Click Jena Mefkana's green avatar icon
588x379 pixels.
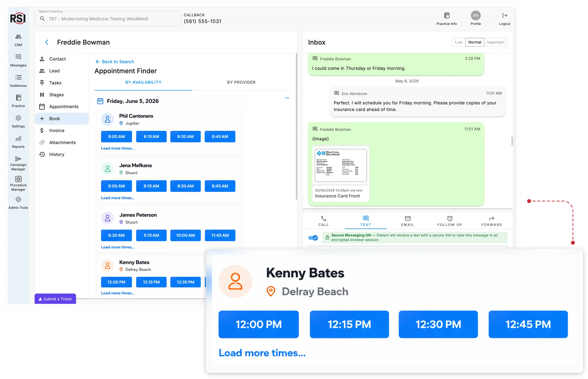[108, 169]
